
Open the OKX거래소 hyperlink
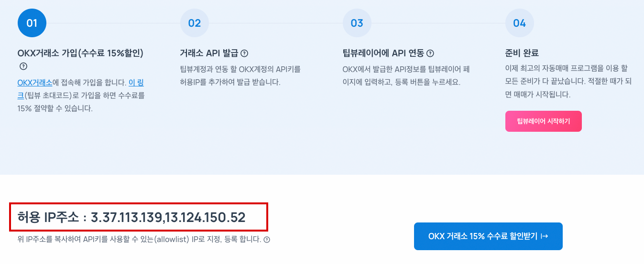tap(35, 82)
